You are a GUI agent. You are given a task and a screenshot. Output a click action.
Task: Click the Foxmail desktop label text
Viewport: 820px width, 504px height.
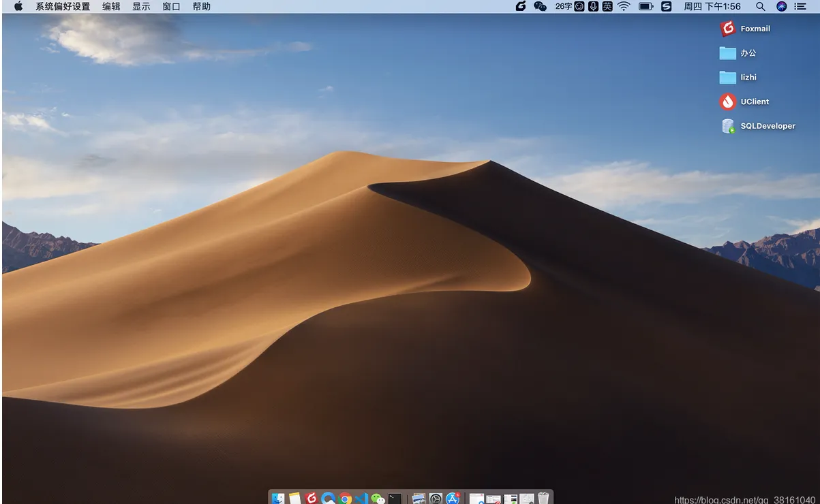755,29
